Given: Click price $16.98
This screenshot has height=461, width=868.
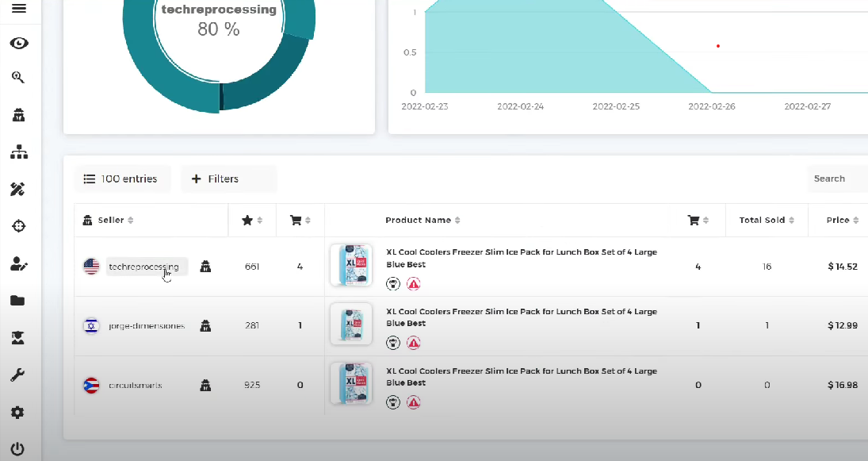Looking at the screenshot, I should 843,385.
